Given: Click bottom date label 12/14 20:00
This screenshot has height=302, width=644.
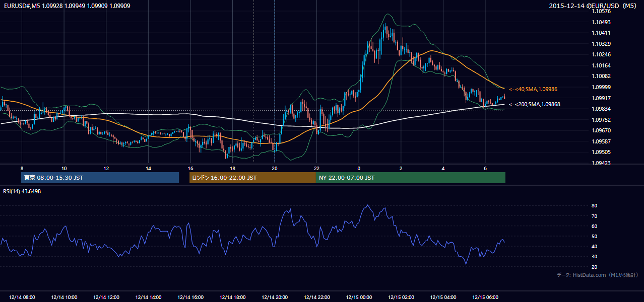Looking at the screenshot, I should (x=275, y=297).
